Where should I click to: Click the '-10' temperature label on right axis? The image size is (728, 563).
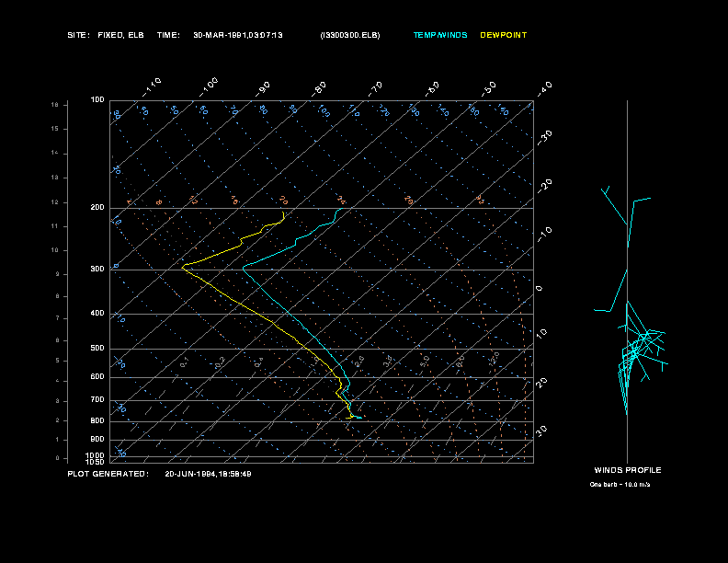pyautogui.click(x=544, y=235)
